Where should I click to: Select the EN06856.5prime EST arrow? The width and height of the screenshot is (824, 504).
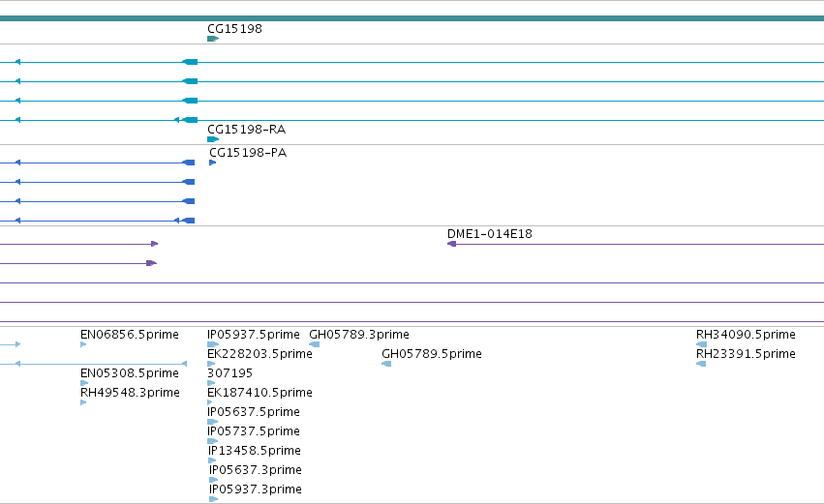click(x=83, y=344)
